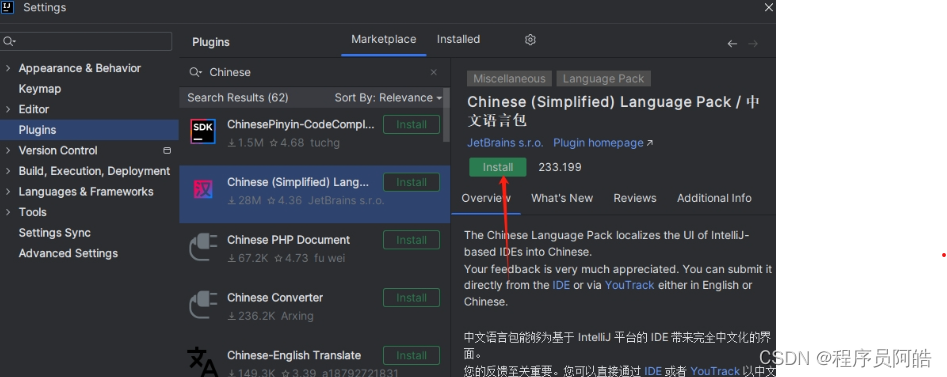
Task: Click the Miscellaneous tag
Action: point(509,79)
